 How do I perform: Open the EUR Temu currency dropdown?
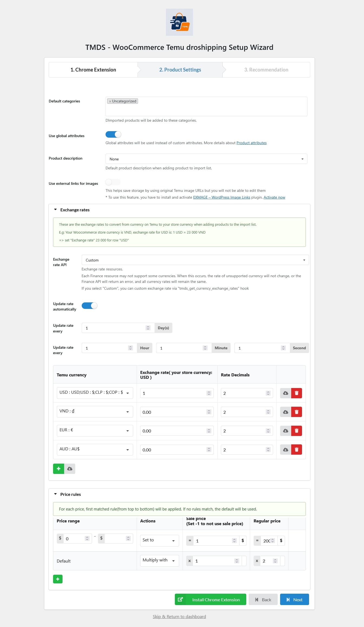tap(95, 431)
